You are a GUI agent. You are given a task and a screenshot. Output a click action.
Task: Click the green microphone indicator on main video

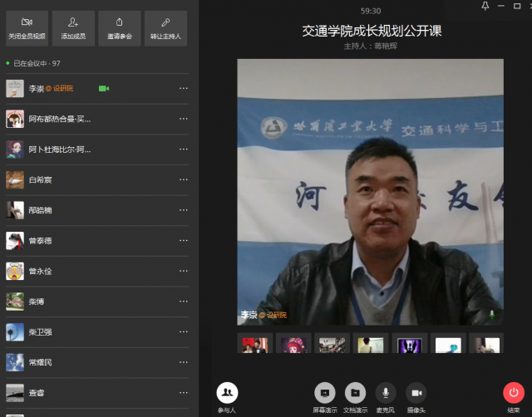pyautogui.click(x=491, y=315)
